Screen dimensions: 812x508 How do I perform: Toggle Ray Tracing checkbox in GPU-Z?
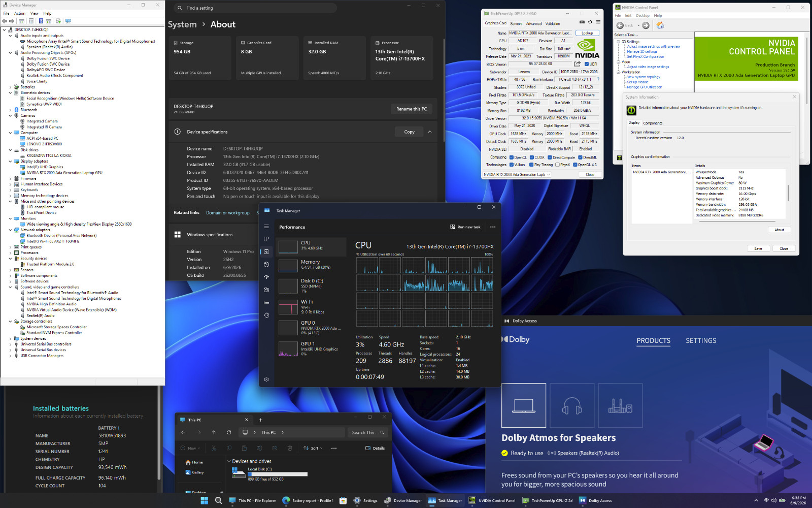tap(531, 165)
